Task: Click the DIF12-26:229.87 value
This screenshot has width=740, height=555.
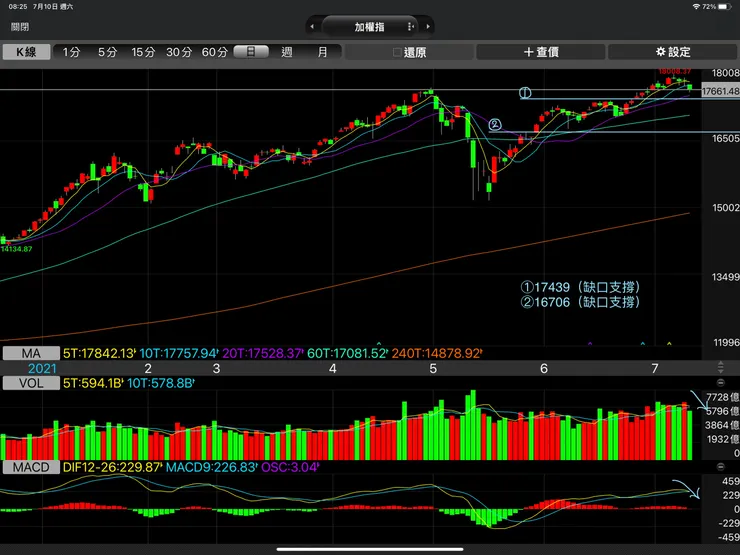Action: (x=113, y=468)
